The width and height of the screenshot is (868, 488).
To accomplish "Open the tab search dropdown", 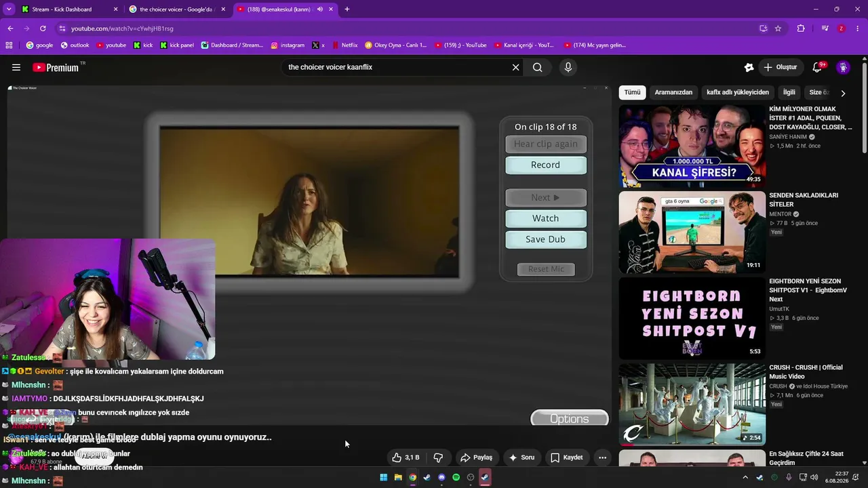I will (9, 9).
